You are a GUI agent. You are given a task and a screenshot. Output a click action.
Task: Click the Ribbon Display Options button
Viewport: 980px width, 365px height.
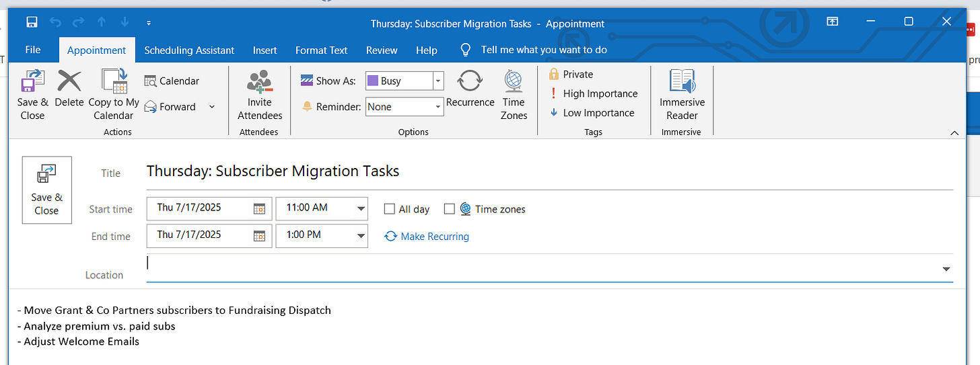pos(832,22)
